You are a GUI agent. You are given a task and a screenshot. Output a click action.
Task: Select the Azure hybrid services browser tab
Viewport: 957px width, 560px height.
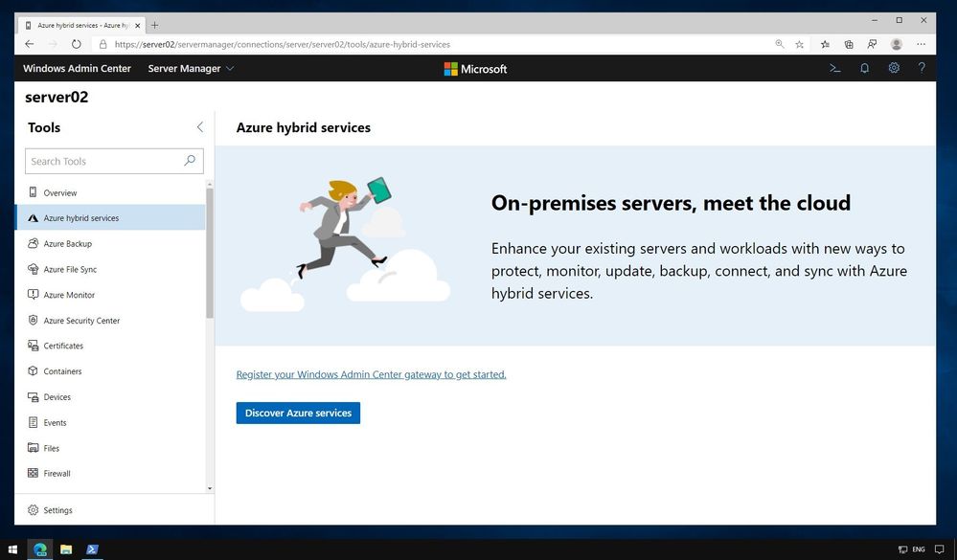pos(80,25)
